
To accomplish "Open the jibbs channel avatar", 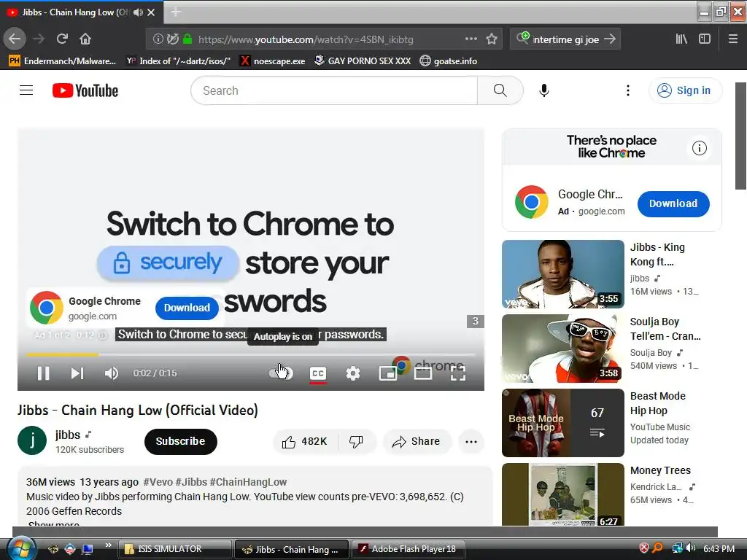I will pyautogui.click(x=32, y=440).
